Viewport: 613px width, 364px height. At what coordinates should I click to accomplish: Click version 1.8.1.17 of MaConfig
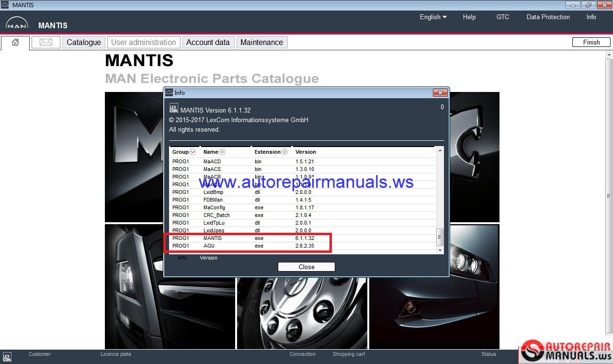tap(305, 207)
